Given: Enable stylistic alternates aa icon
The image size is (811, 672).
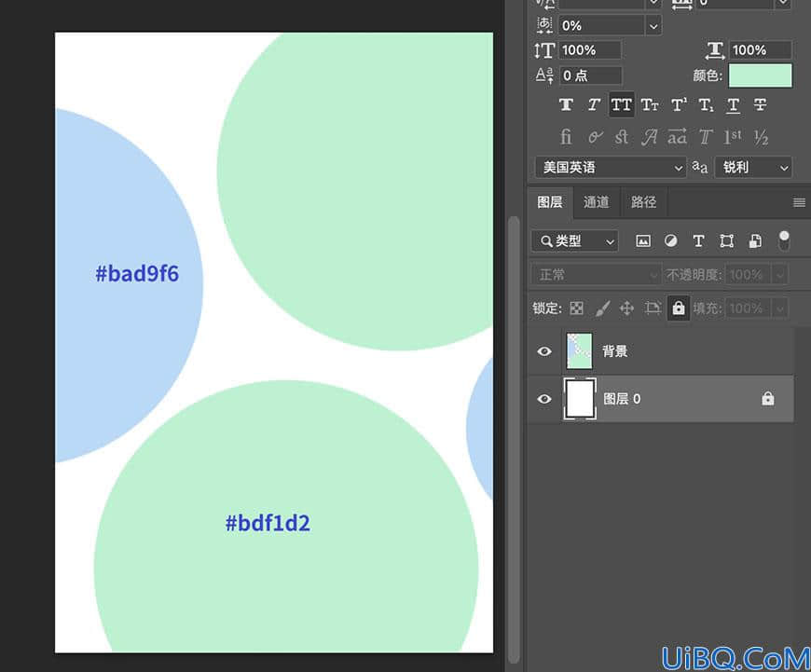Looking at the screenshot, I should point(677,137).
